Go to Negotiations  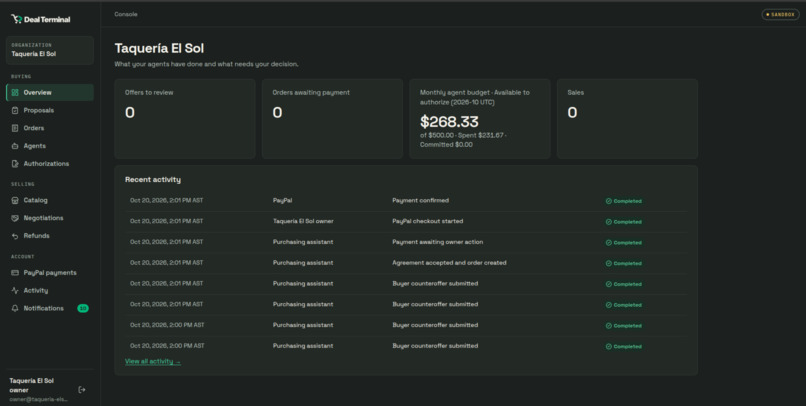pyautogui.click(x=50, y=218)
